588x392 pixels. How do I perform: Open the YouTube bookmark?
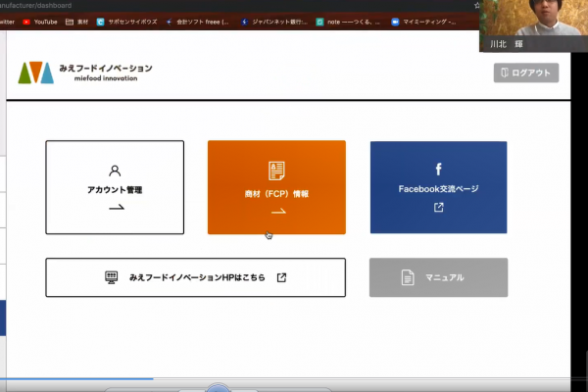tap(40, 22)
